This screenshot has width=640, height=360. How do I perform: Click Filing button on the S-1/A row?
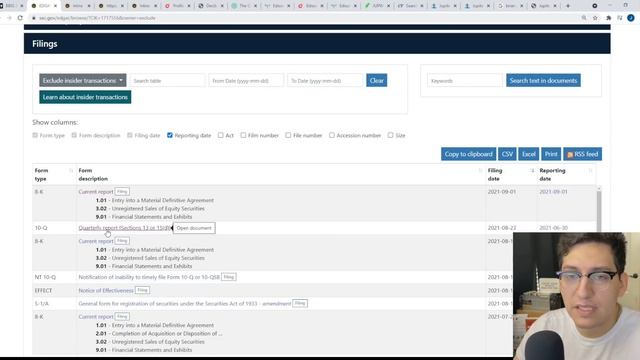(x=300, y=303)
